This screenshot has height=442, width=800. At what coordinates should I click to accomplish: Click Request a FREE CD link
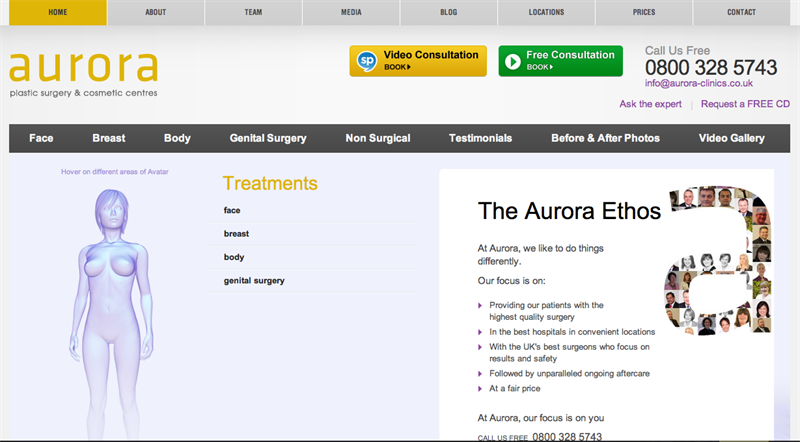[745, 104]
